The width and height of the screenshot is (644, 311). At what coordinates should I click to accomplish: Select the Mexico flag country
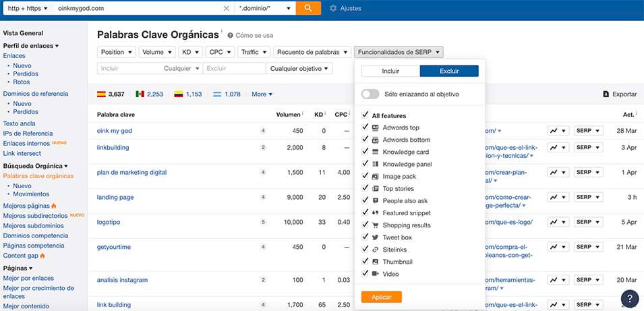pyautogui.click(x=140, y=94)
